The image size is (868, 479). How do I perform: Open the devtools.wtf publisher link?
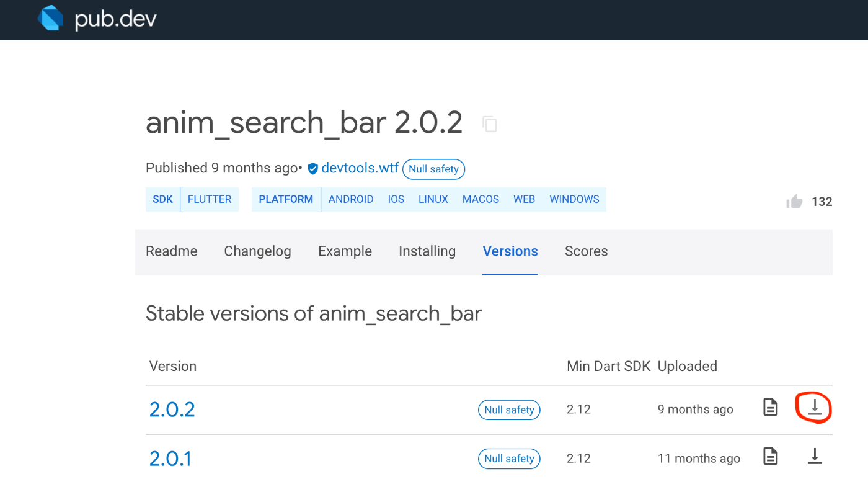(360, 168)
